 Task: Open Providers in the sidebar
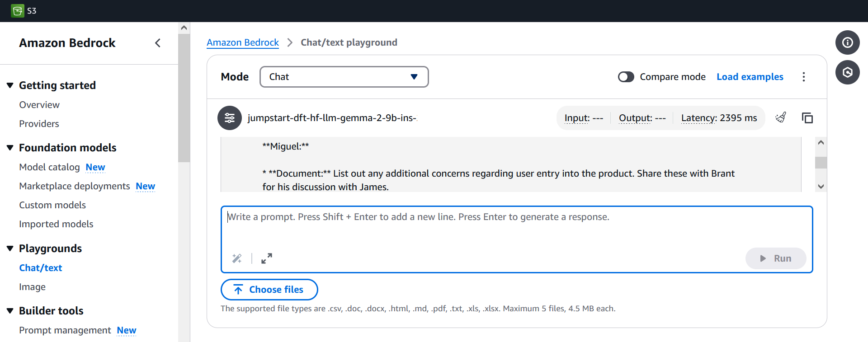(39, 124)
